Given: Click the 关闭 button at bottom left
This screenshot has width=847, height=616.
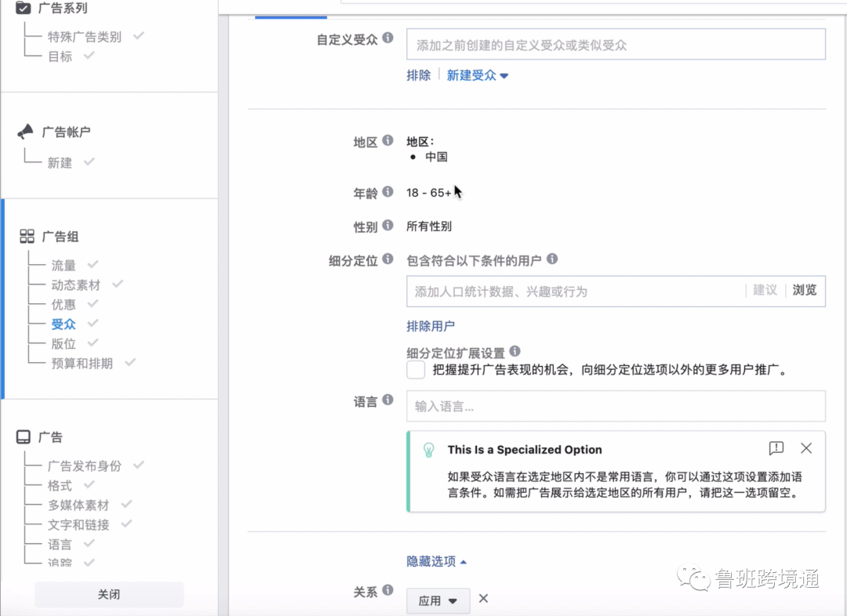Looking at the screenshot, I should click(x=109, y=594).
